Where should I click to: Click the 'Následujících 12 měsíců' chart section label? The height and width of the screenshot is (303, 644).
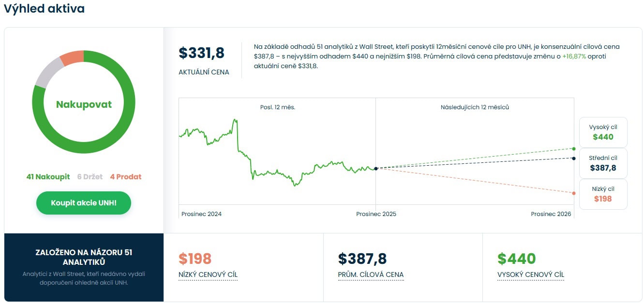coord(475,107)
